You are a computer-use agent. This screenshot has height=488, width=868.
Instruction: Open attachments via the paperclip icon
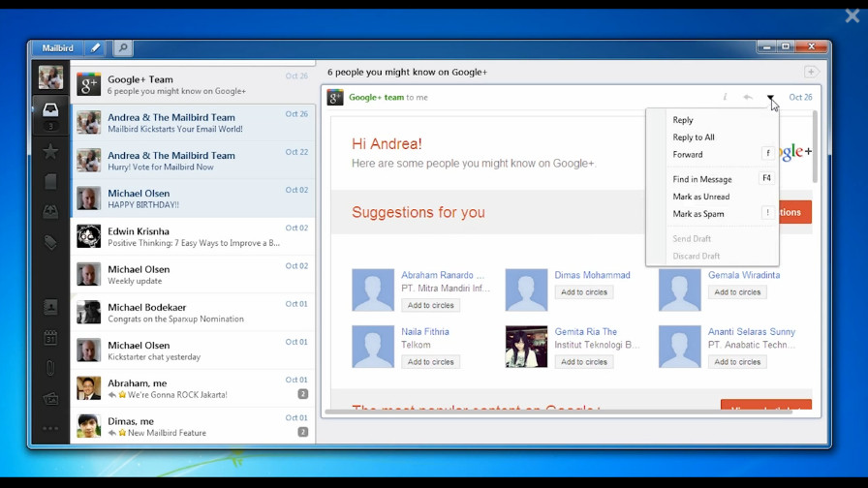50,368
